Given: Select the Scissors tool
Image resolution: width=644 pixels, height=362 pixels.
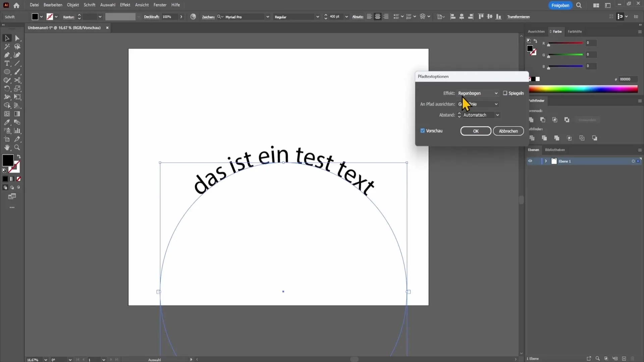Looking at the screenshot, I should point(17,80).
